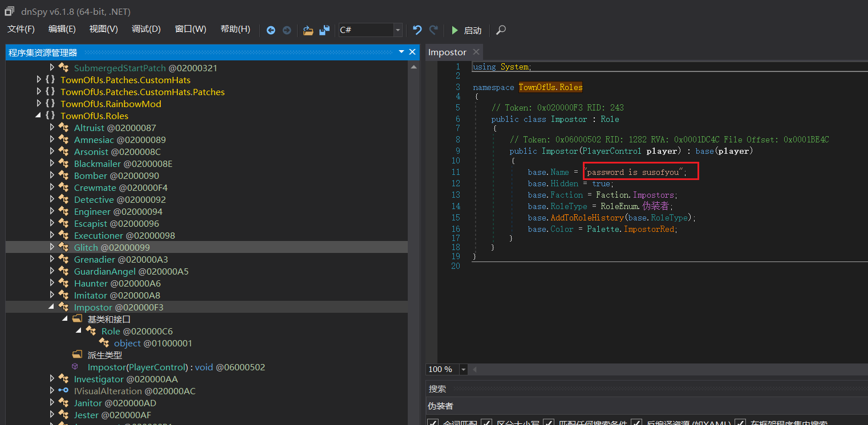Click the magnifier search icon in toolbar

click(x=501, y=30)
